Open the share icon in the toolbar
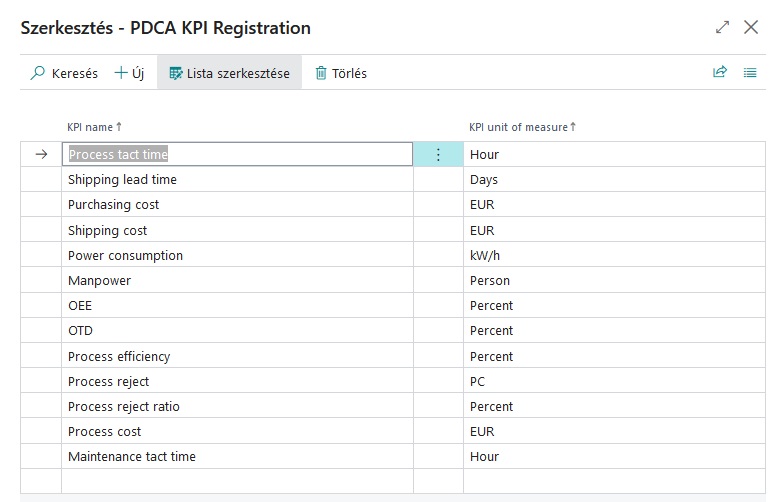This screenshot has height=502, width=783. pyautogui.click(x=719, y=72)
